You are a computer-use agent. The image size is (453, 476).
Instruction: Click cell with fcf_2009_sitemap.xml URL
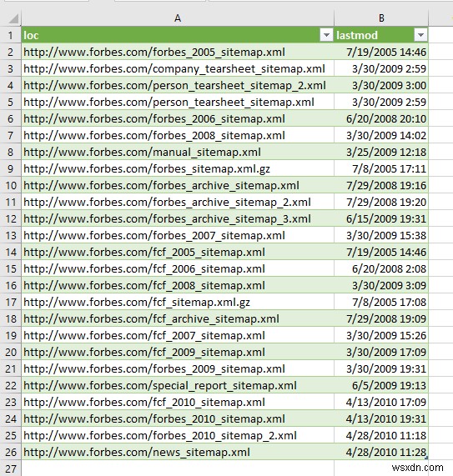(178, 352)
